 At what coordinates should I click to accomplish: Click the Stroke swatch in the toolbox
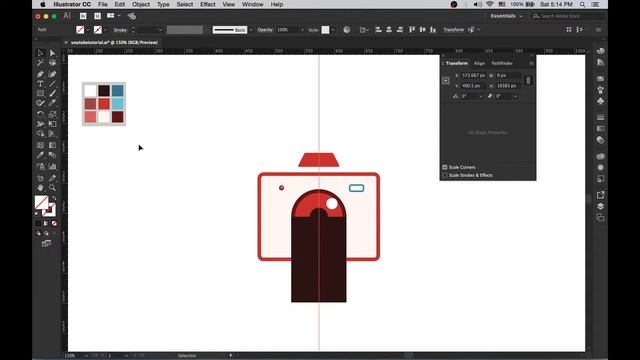point(49,210)
